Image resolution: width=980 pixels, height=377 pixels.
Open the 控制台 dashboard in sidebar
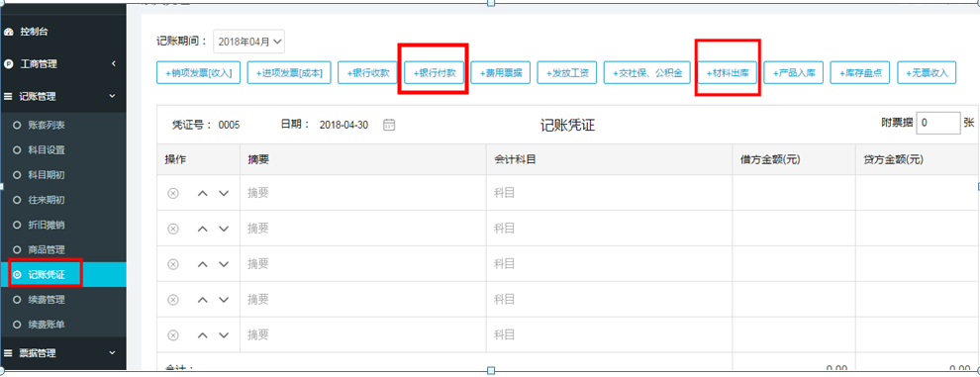pos(34,32)
